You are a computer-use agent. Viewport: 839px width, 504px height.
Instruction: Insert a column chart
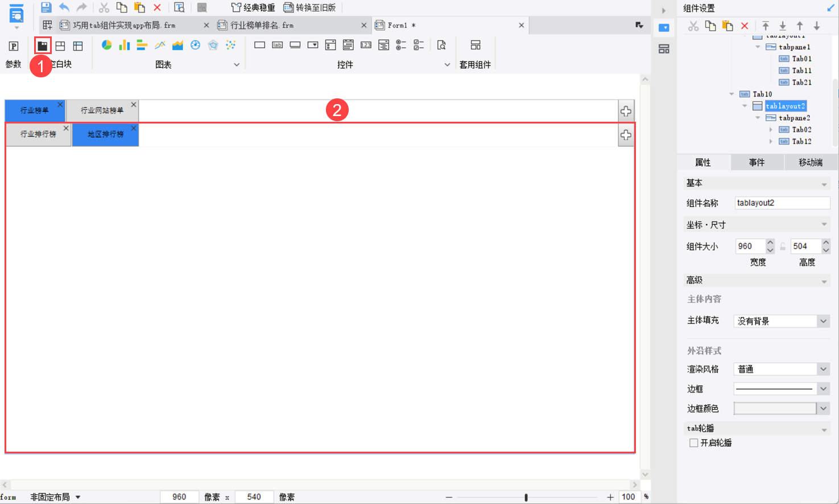coord(124,45)
